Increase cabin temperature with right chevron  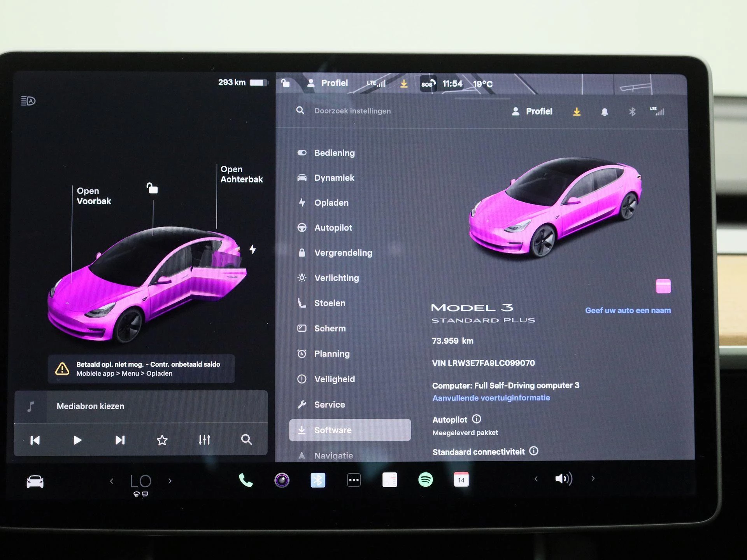(170, 481)
